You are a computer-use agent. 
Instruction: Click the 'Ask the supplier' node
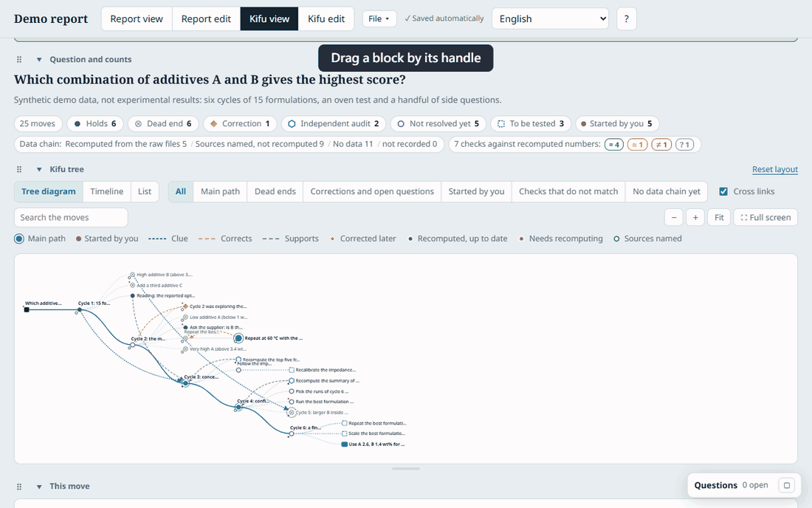[x=185, y=327]
